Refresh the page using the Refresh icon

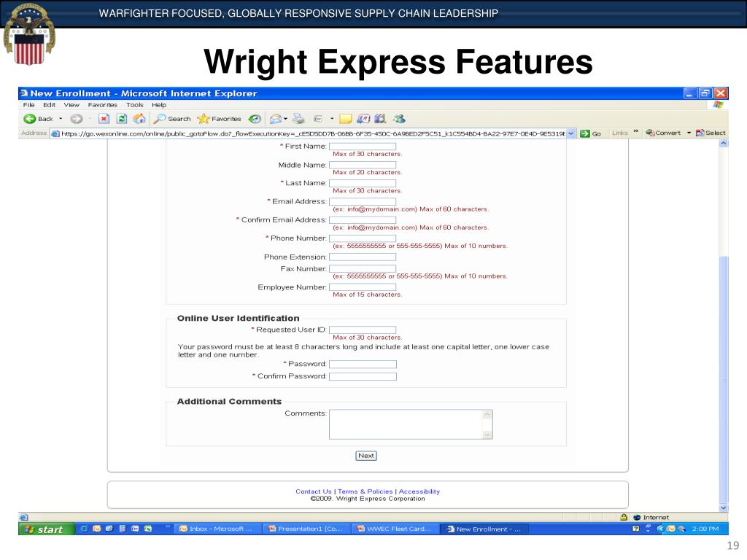pos(122,119)
